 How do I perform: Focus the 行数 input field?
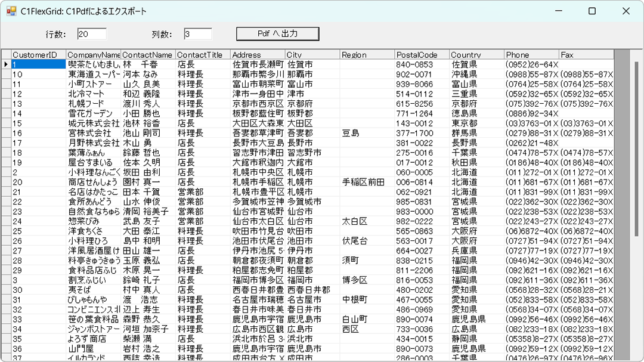pyautogui.click(x=92, y=34)
